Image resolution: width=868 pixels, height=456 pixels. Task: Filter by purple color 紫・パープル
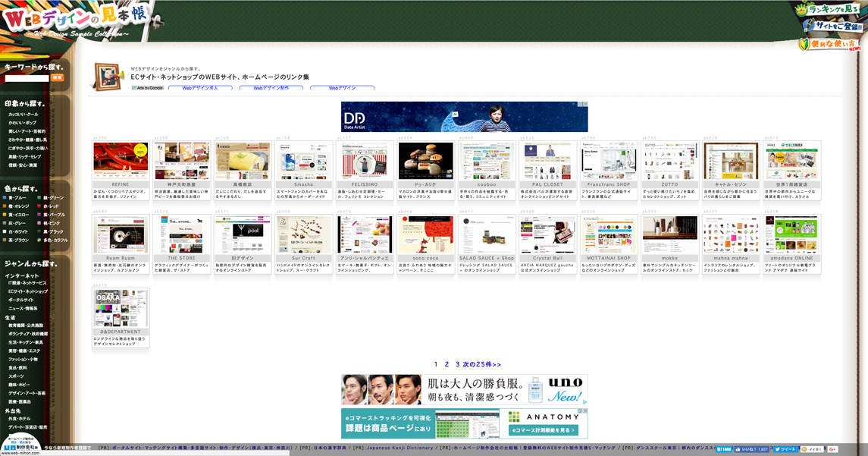click(51, 215)
